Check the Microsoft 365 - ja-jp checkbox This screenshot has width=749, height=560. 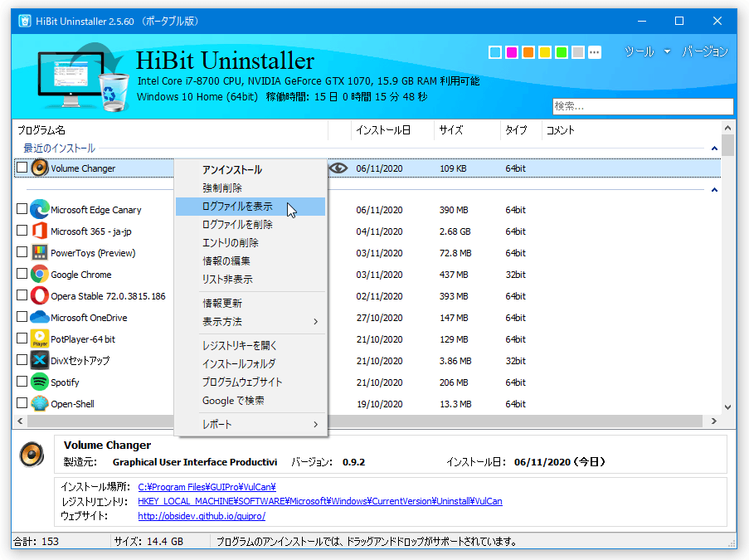[22, 231]
